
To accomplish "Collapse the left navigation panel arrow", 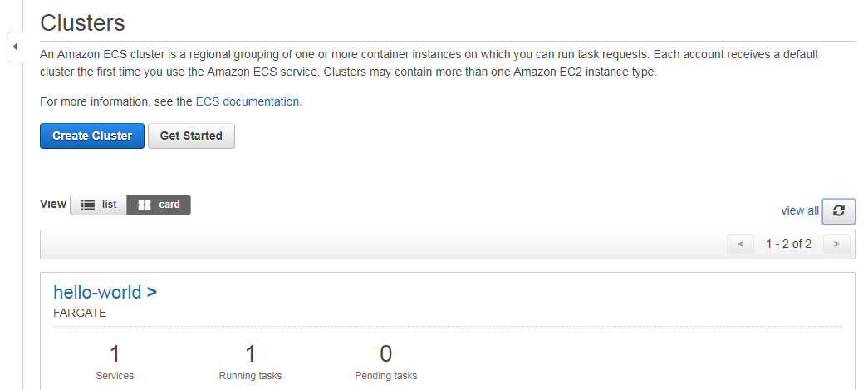I will click(x=15, y=47).
